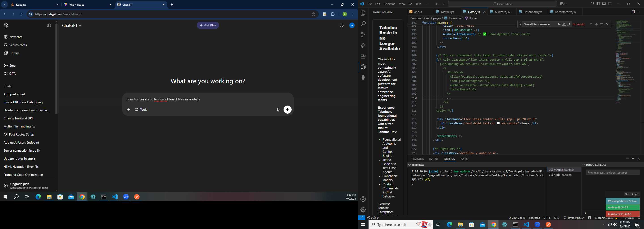Go to previous match in find widget

tap(591, 24)
